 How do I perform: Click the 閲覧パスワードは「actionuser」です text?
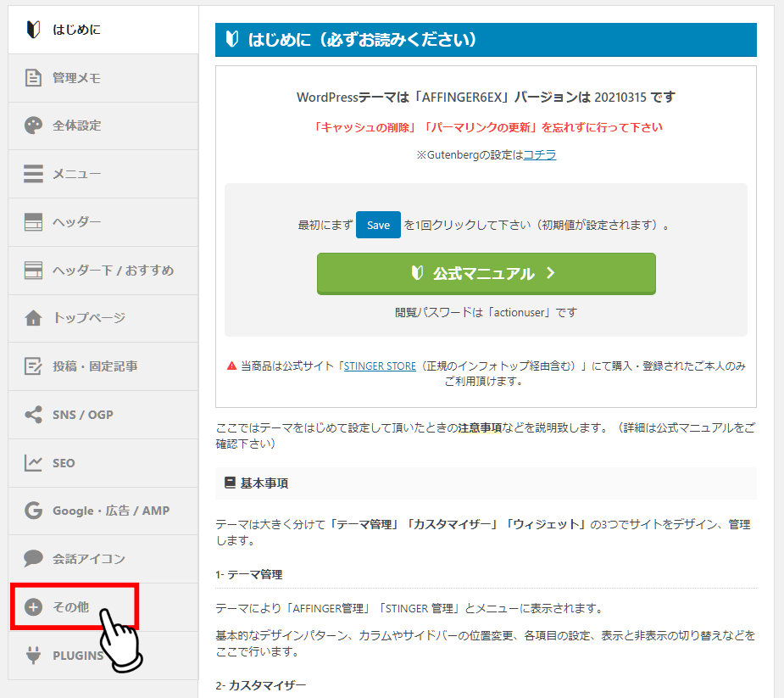pos(486,313)
